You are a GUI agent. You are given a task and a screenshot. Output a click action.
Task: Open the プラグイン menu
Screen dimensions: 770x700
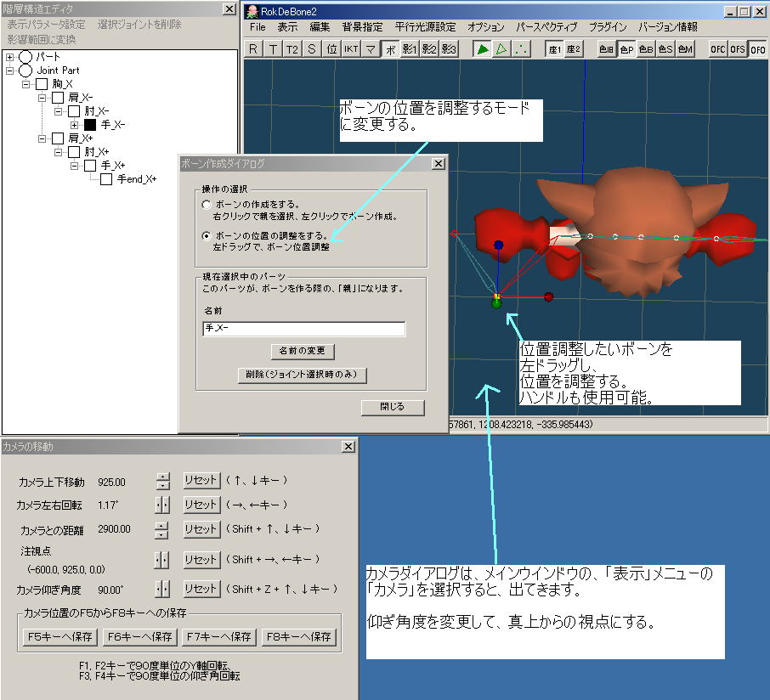click(607, 27)
